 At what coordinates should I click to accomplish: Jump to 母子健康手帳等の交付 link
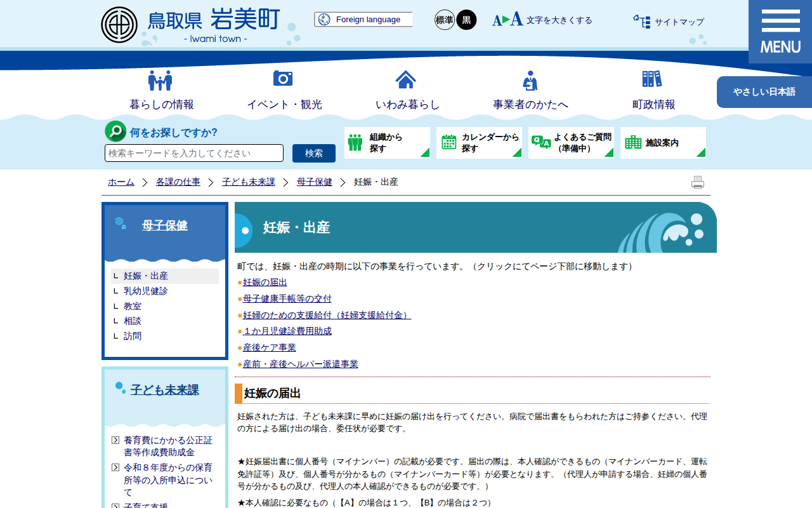(x=287, y=298)
